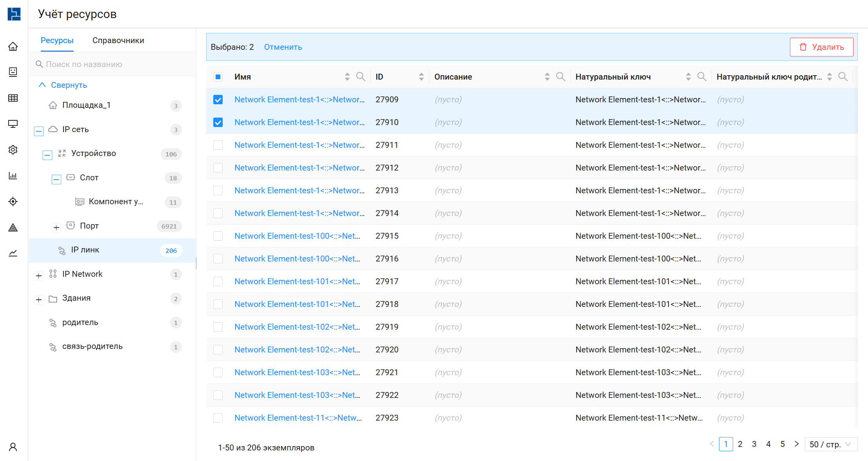Open the 50 / стр. page size dropdown
Screen dimensions: 868x461
(831, 445)
